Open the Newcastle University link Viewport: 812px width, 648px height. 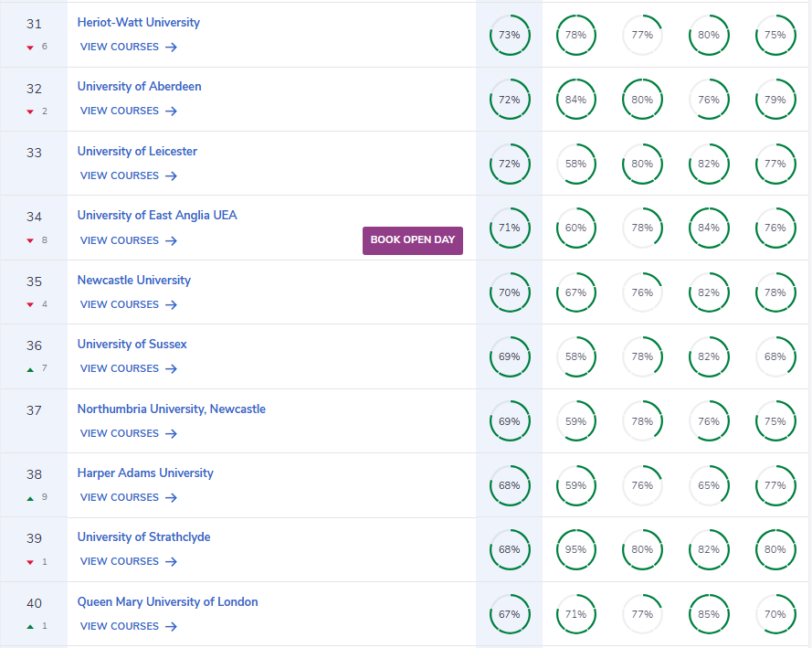tap(134, 281)
